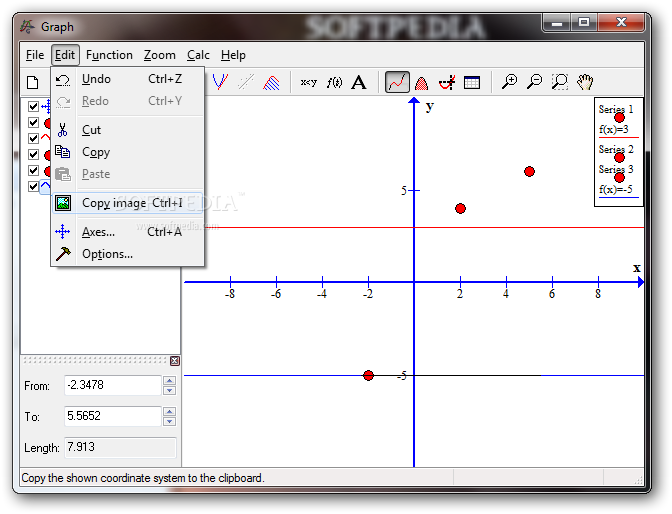Viewport: 672px width, 514px height.
Task: Click the Undo arrow icon in Edit menu
Action: tap(63, 80)
